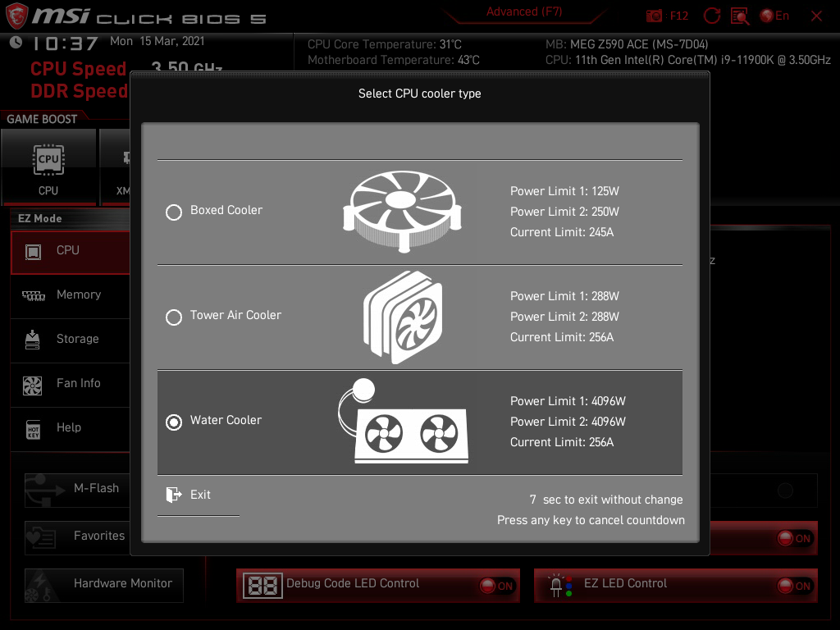Click the boxed cooler fan illustration
This screenshot has width=840, height=630.
pos(402,211)
